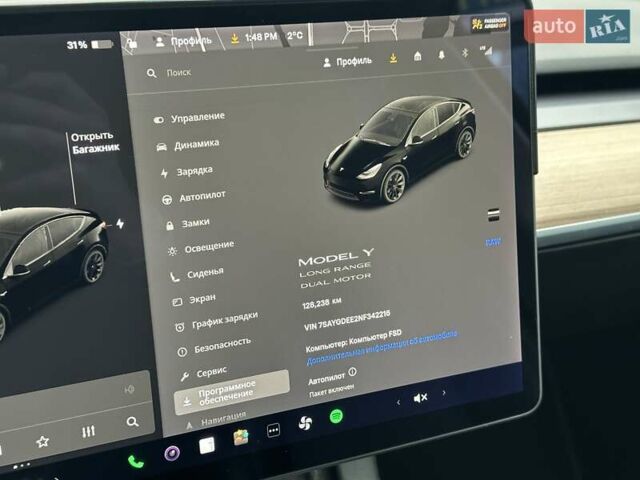
Task: Click the Поиск search field
Action: click(169, 73)
